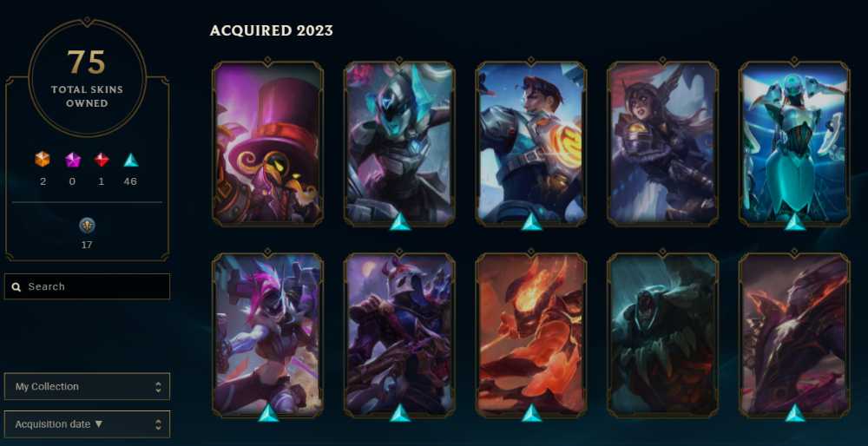The height and width of the screenshot is (446, 868).
Task: Click the up/down arrows on My Collection selector
Action: (x=158, y=387)
